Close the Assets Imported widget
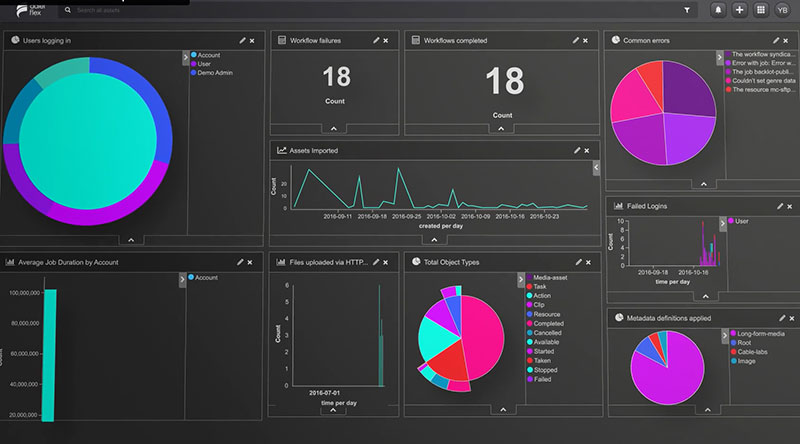The width and height of the screenshot is (800, 444). click(587, 151)
